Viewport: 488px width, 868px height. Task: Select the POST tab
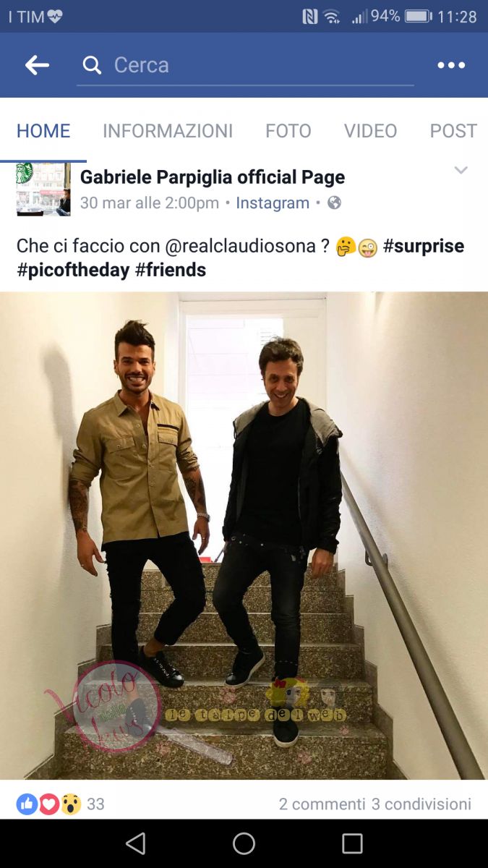[x=453, y=131]
